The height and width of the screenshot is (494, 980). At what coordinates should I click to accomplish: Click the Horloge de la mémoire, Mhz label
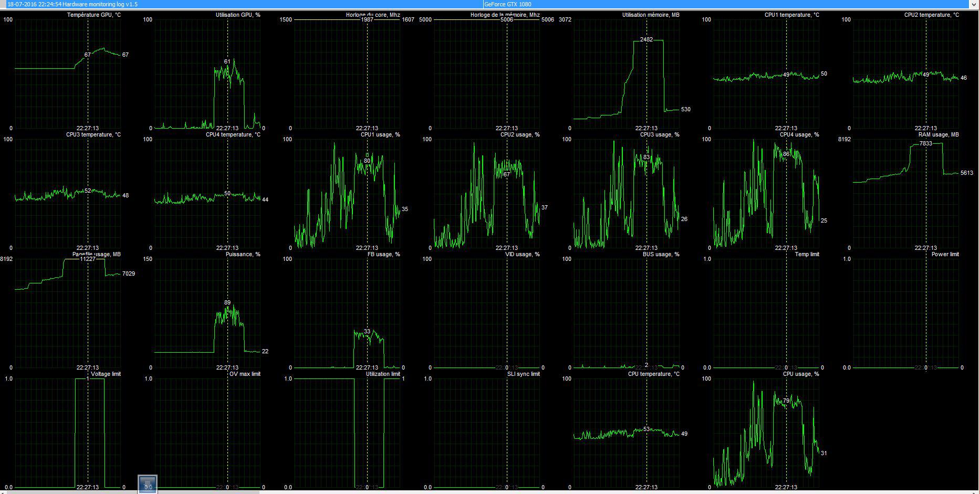click(x=505, y=15)
